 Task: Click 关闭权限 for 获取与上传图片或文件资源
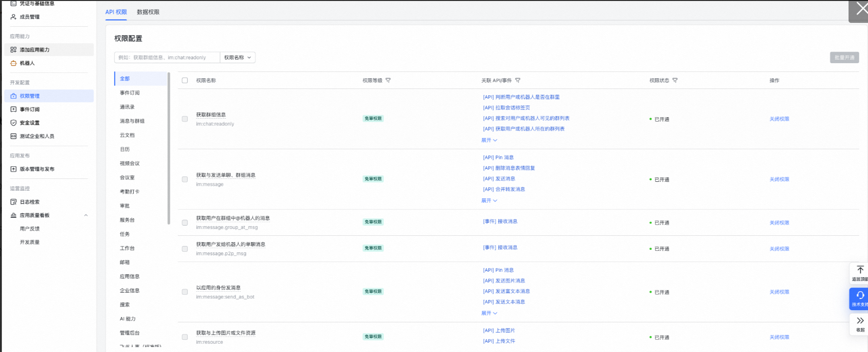click(779, 337)
